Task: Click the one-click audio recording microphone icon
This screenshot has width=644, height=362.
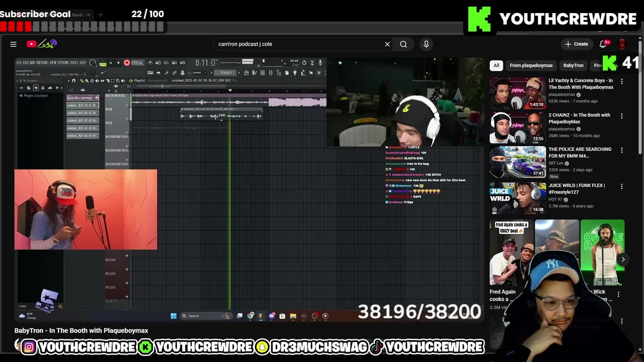Action: click(x=320, y=63)
